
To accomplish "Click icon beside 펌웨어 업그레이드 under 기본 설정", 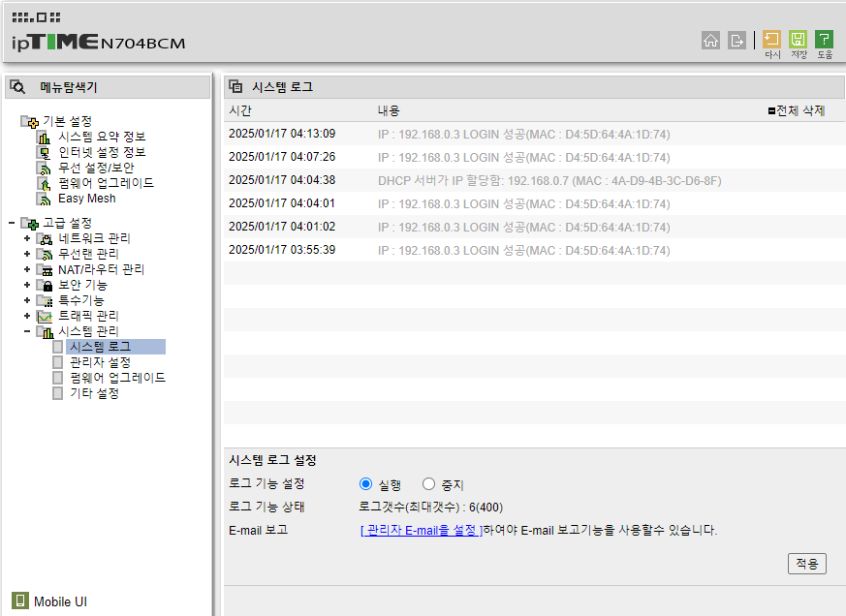I will click(x=44, y=183).
